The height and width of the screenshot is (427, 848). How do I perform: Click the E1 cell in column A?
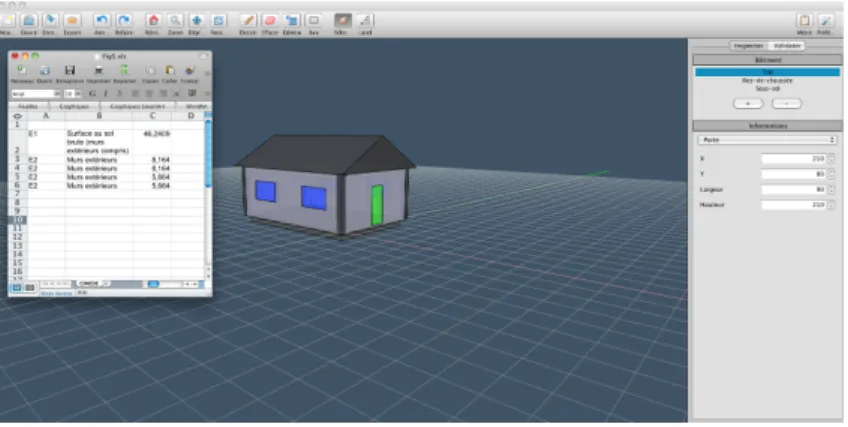point(46,142)
